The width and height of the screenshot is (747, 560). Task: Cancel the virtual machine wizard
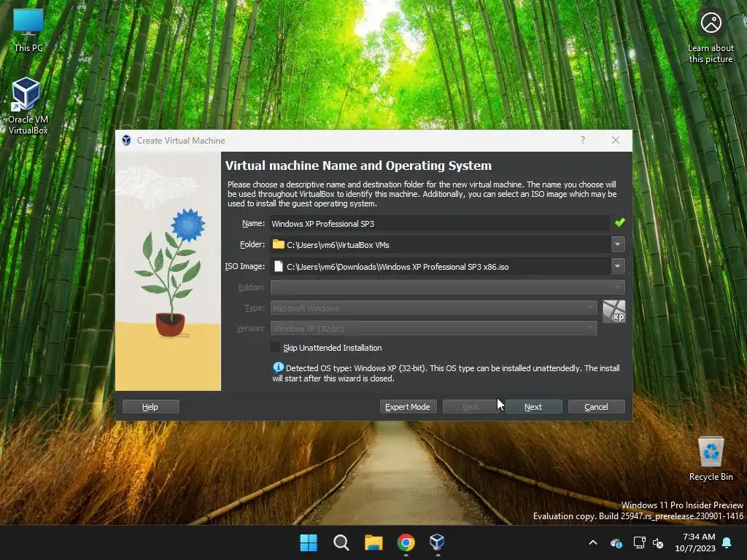(597, 407)
